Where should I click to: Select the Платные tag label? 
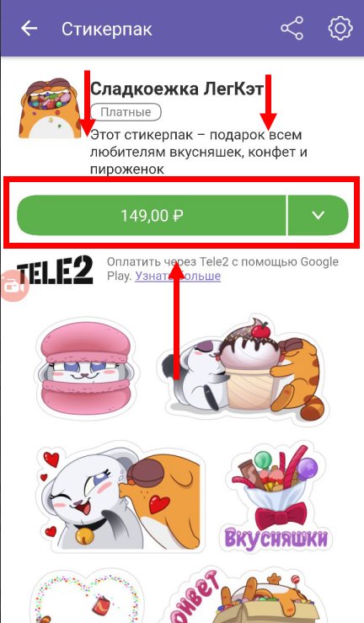tap(126, 112)
